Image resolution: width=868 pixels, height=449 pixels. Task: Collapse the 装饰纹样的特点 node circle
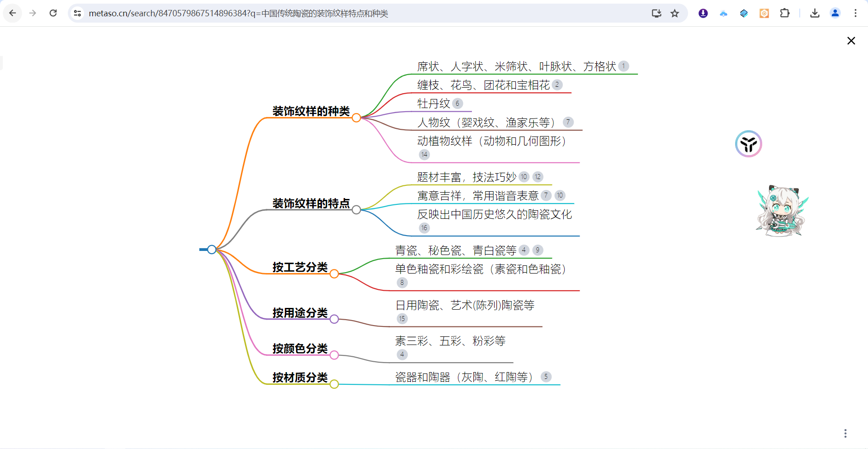click(356, 210)
